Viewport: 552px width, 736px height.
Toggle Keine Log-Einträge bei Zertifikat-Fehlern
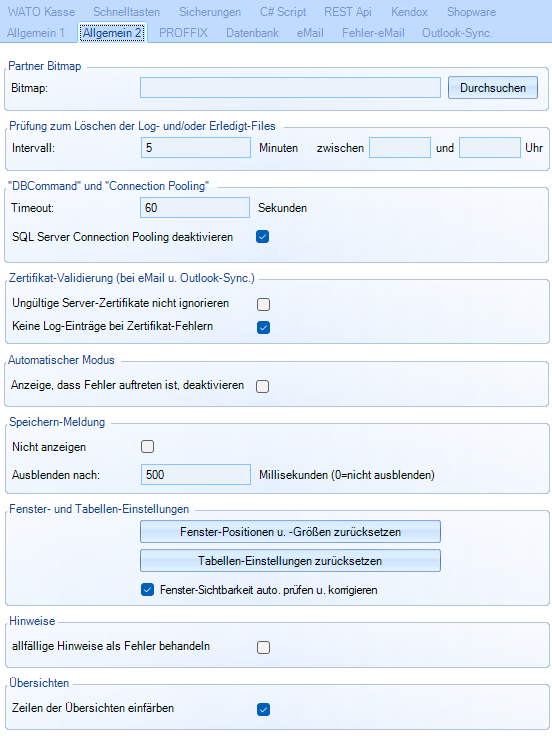click(263, 327)
